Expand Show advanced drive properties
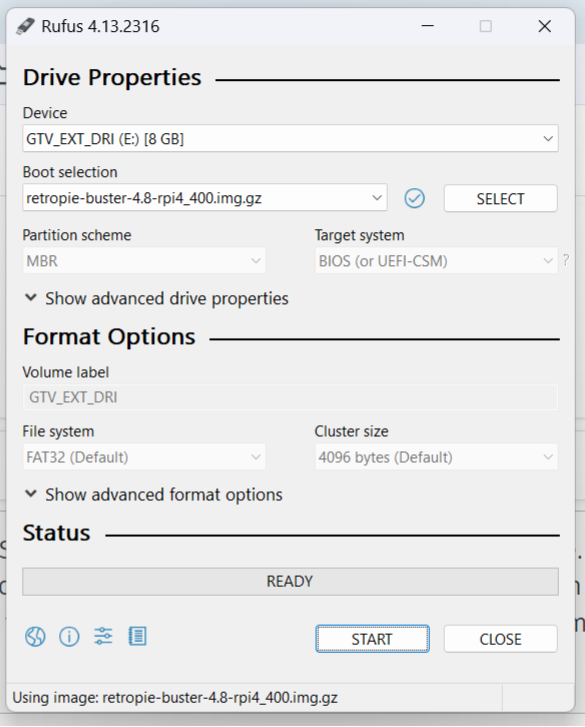Viewport: 585px width, 727px height. click(x=156, y=299)
